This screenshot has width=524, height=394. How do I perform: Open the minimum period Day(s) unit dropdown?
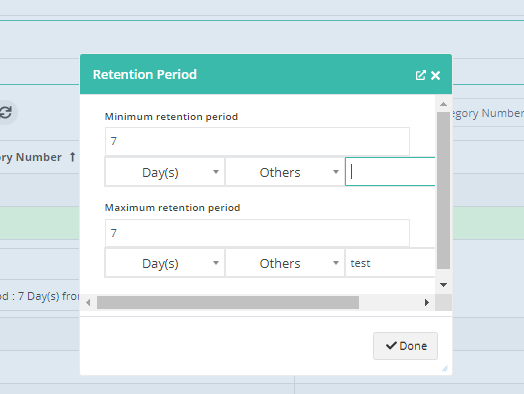coord(164,172)
